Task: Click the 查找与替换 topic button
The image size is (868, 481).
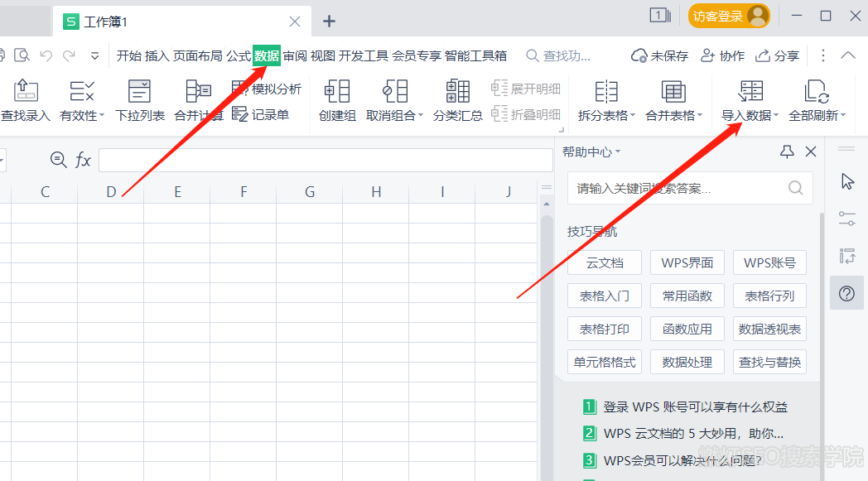Action: click(769, 362)
